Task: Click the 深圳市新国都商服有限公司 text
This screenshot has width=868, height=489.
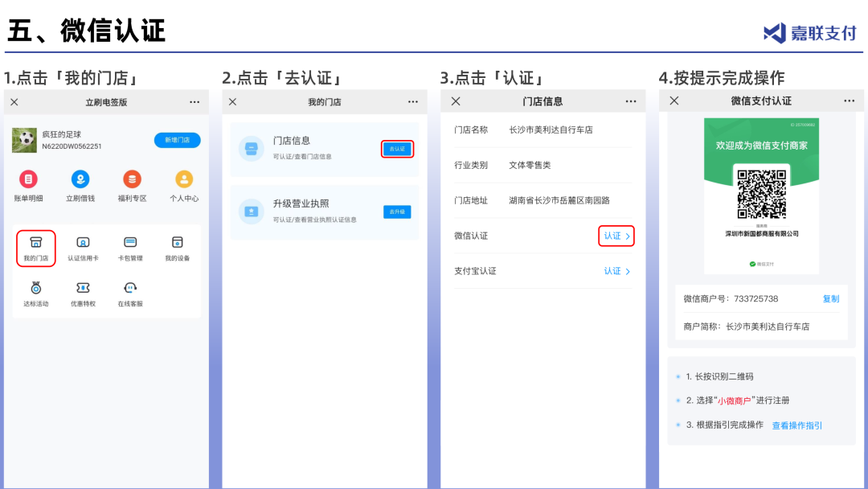Action: click(x=762, y=234)
